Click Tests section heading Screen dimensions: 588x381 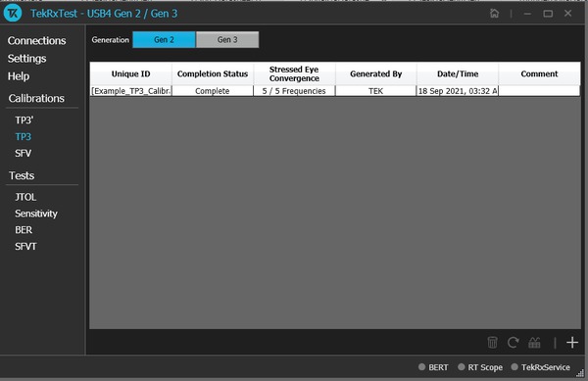[22, 175]
